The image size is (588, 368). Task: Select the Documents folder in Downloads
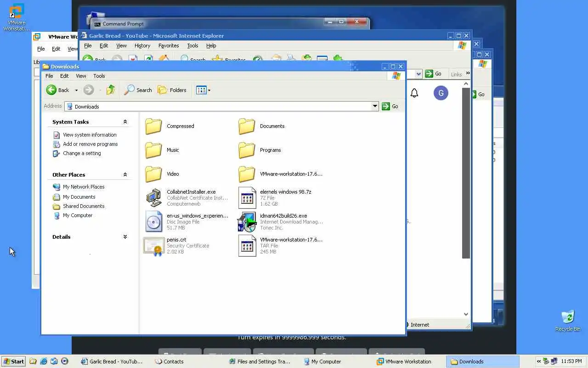pos(261,126)
